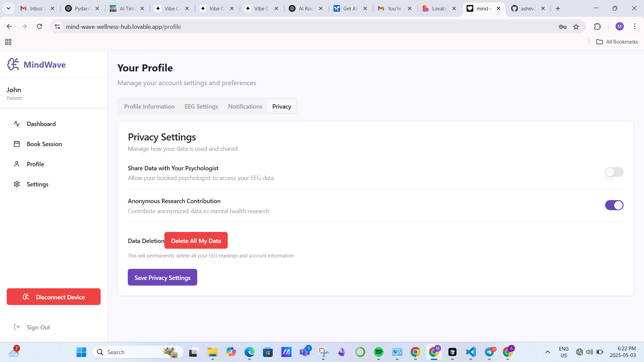
Task: Show hidden system tray icons chevron
Action: pos(547,352)
